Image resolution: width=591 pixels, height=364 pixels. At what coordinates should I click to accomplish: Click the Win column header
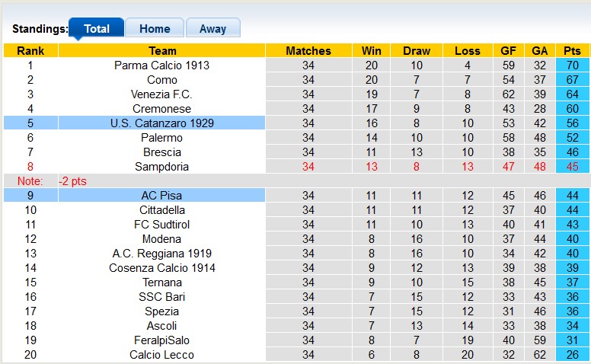click(372, 51)
